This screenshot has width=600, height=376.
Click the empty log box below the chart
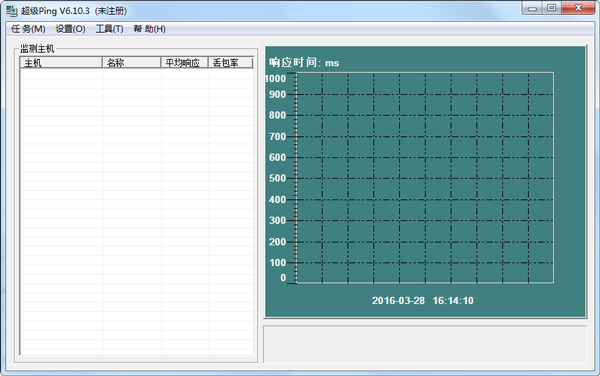[425, 344]
